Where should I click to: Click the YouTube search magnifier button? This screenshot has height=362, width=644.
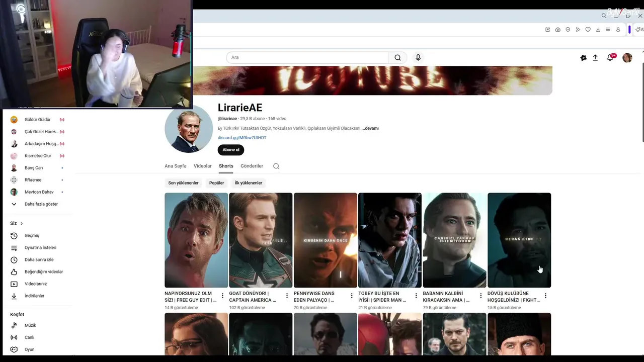397,57
